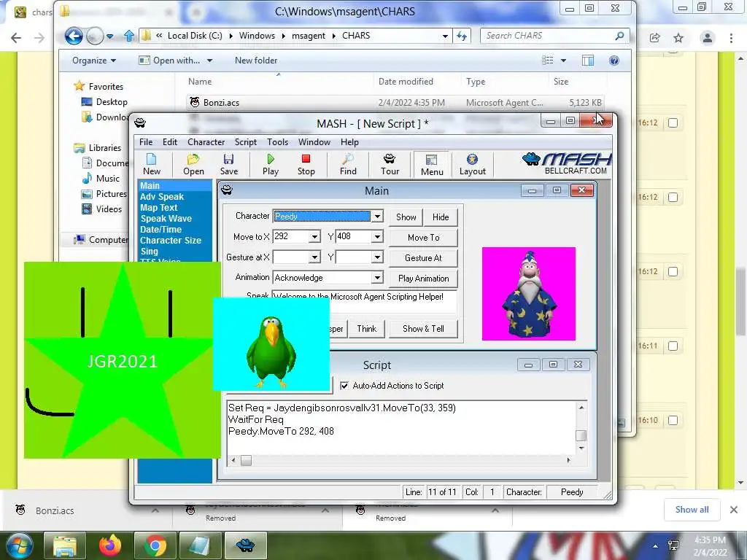The image size is (747, 560).
Task: Save the script using the Save icon
Action: pos(228,164)
